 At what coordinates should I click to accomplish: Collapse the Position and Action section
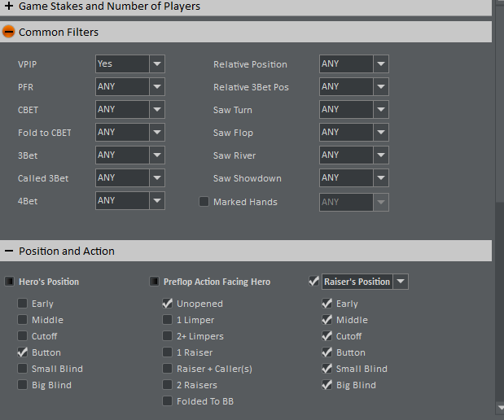(x=9, y=252)
